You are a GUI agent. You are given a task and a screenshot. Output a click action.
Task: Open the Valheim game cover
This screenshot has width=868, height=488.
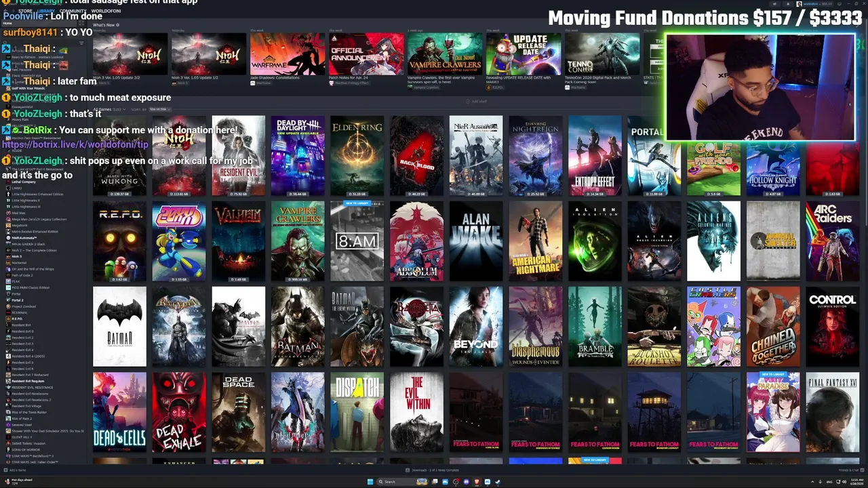coord(238,241)
